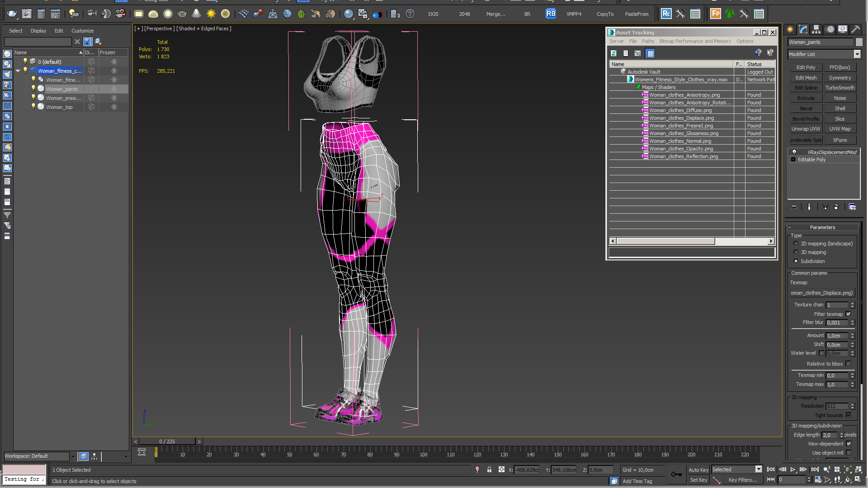Click the TurboSmooth modifier button
868x488 pixels.
(840, 88)
